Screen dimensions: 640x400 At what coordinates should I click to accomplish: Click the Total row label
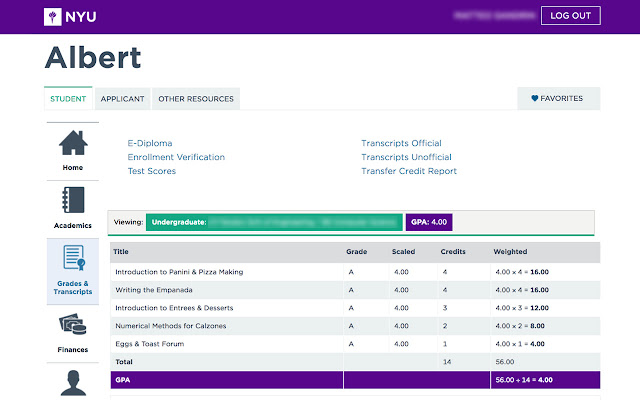(x=124, y=362)
